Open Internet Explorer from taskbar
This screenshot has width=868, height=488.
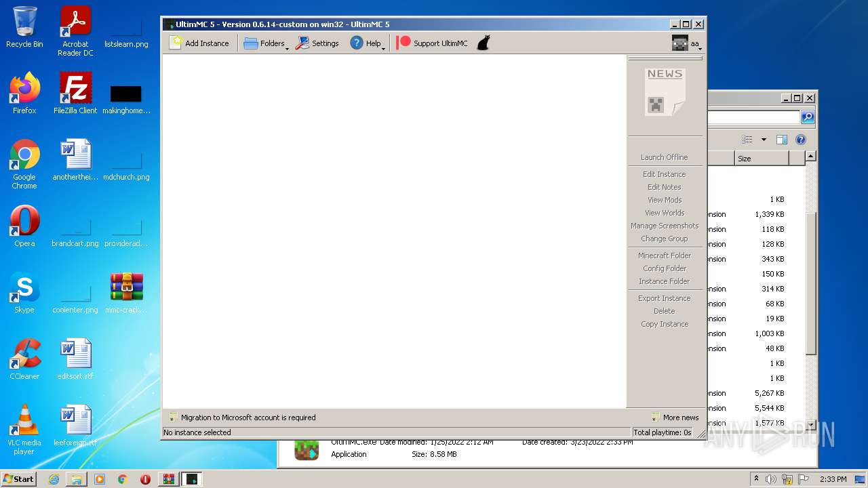54,479
